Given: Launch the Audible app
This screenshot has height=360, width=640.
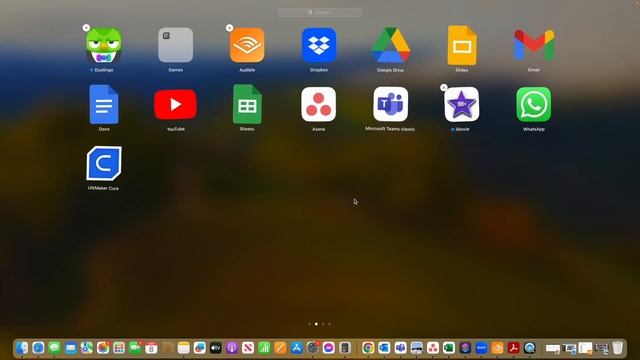Looking at the screenshot, I should point(247,45).
